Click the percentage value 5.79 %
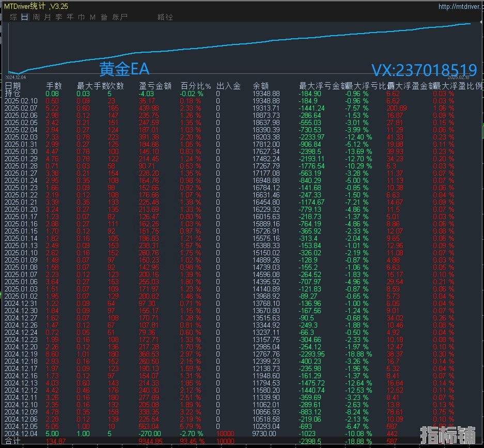 coord(191,426)
